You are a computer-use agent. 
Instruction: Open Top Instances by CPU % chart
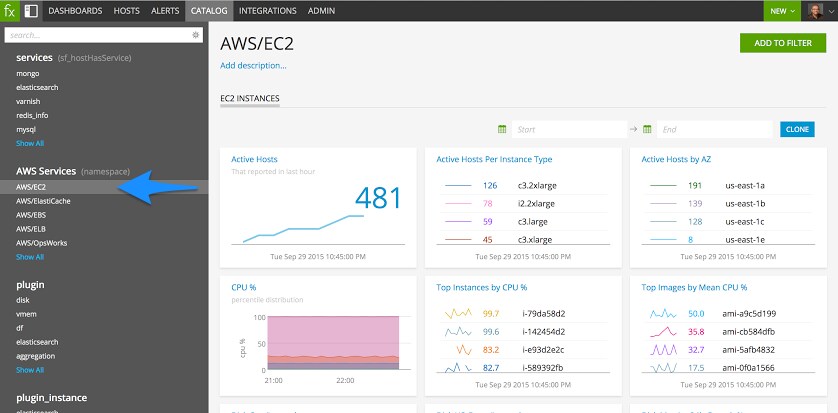point(482,287)
